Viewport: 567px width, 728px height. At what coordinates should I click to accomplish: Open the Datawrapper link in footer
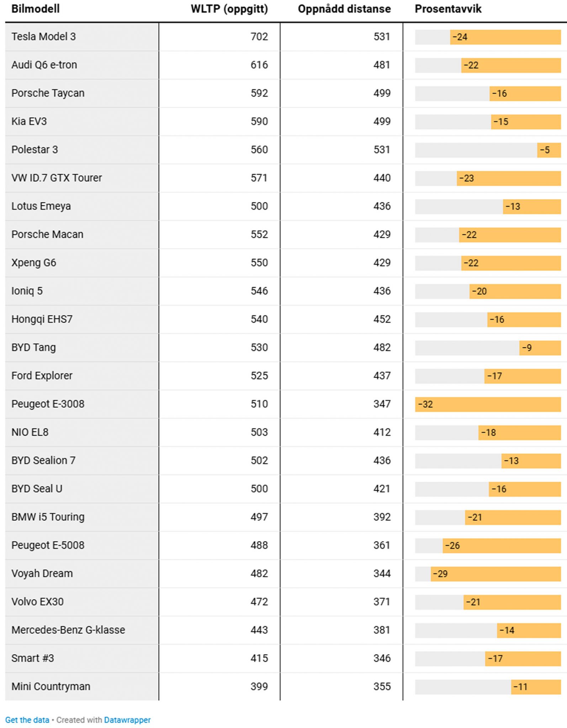tap(127, 720)
